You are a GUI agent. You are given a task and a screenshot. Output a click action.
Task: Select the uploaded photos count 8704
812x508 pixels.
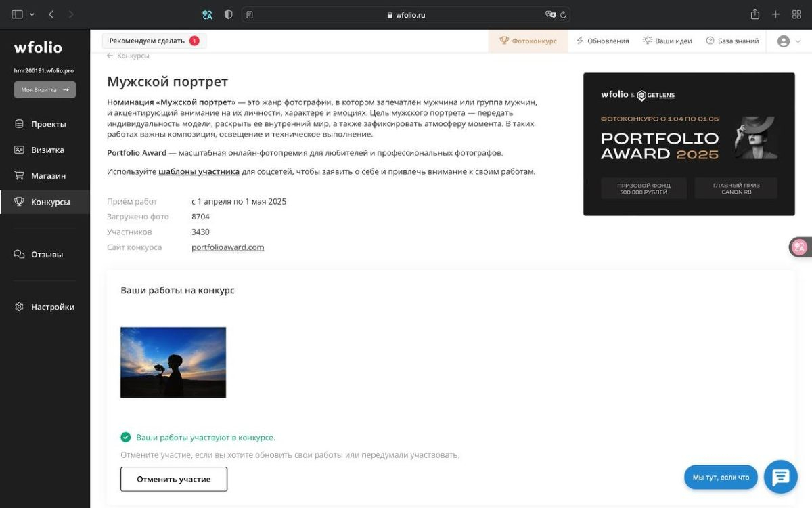[201, 217]
